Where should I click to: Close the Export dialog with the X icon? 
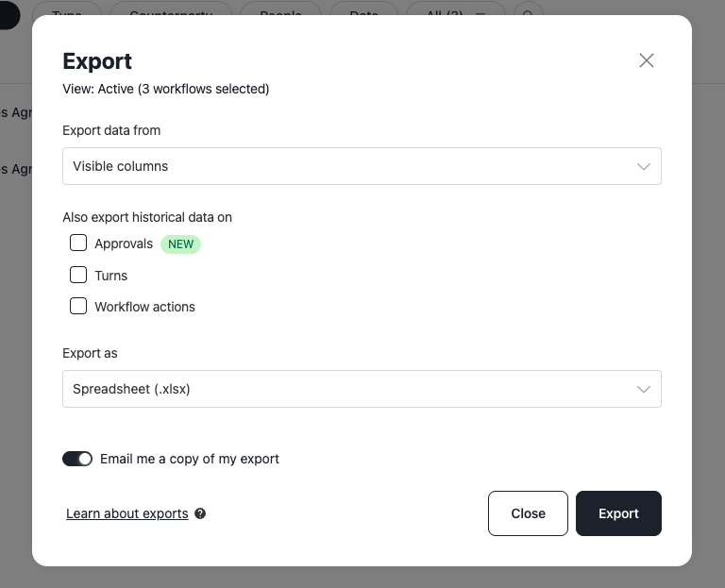646,60
